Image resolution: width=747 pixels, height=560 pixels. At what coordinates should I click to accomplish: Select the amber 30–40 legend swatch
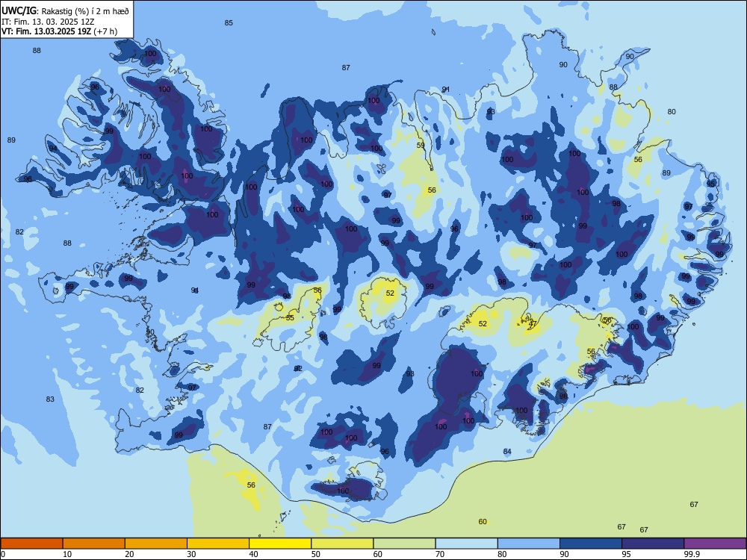pyautogui.click(x=218, y=544)
